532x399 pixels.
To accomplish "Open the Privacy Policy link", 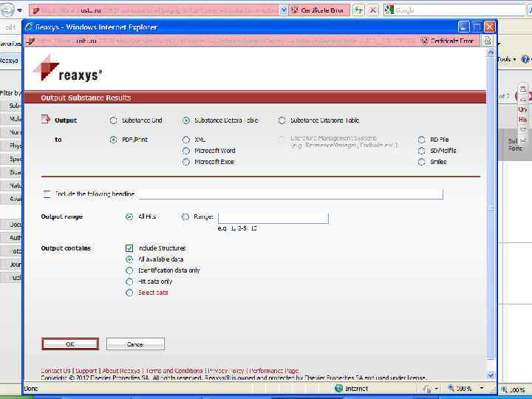I will coord(225,371).
